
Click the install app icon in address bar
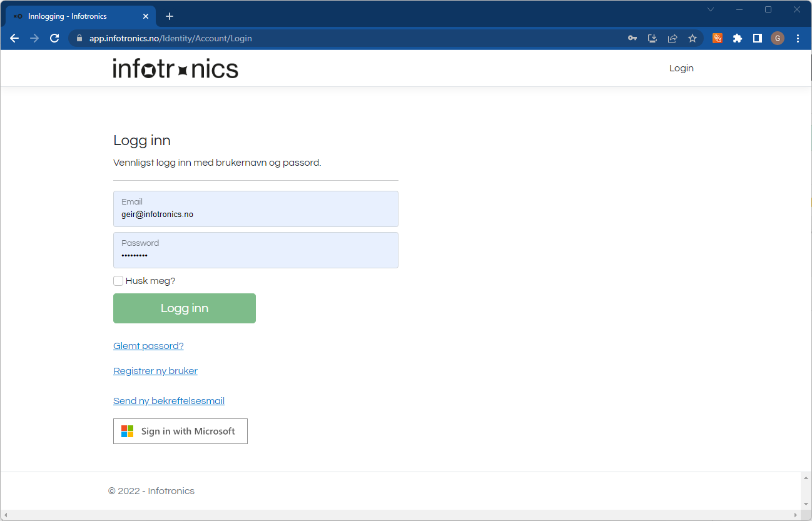[x=652, y=38]
